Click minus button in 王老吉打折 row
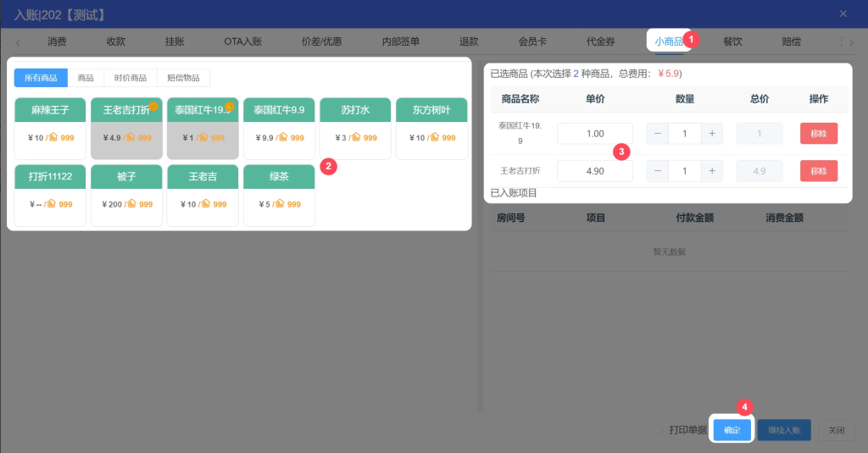The image size is (868, 453). click(x=658, y=171)
